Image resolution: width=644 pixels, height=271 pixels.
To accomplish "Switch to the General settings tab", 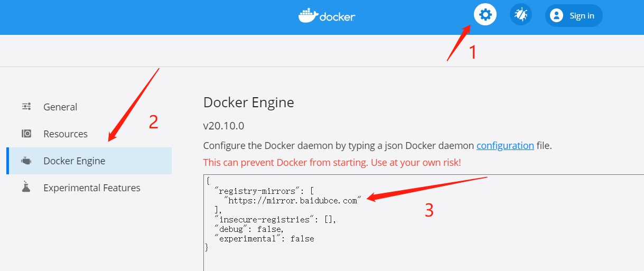I will (x=60, y=107).
